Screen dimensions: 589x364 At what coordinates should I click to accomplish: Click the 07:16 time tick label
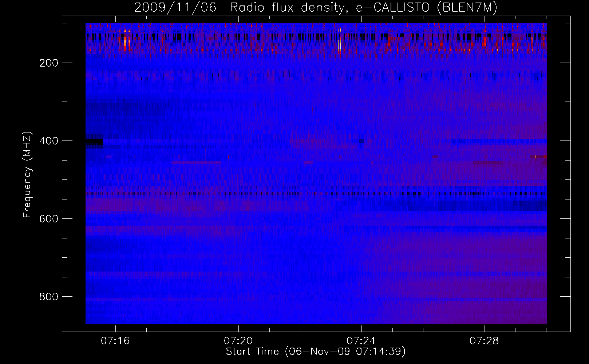tap(115, 341)
